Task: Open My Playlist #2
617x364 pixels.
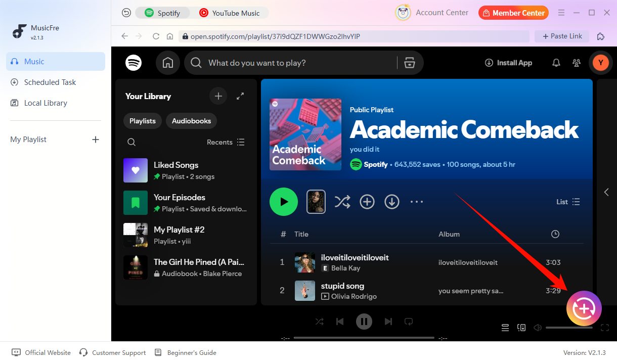Action: coord(186,235)
